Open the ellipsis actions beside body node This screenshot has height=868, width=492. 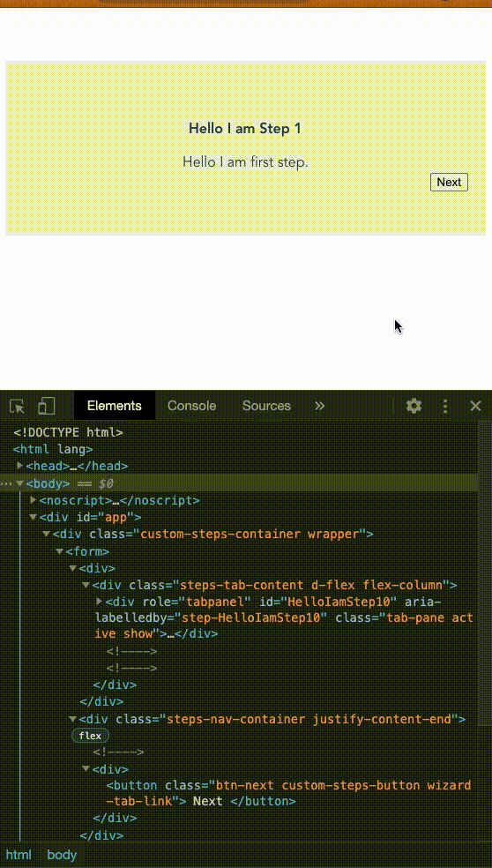coord(6,483)
